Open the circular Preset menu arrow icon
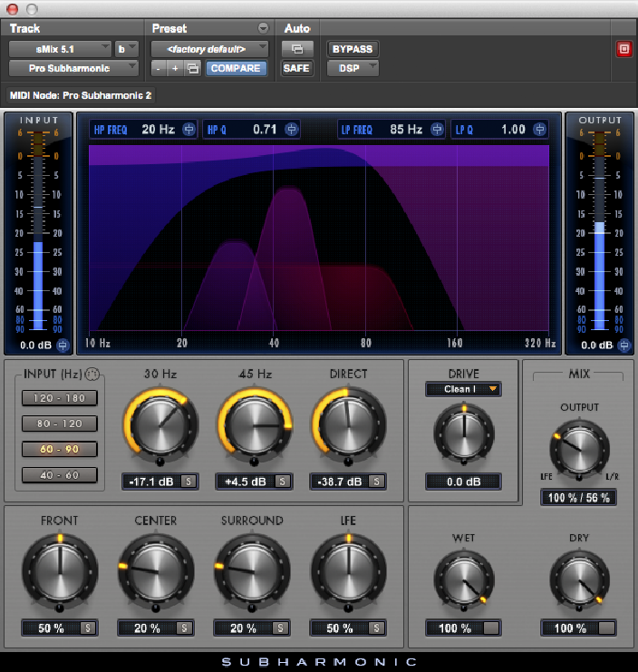 (264, 29)
